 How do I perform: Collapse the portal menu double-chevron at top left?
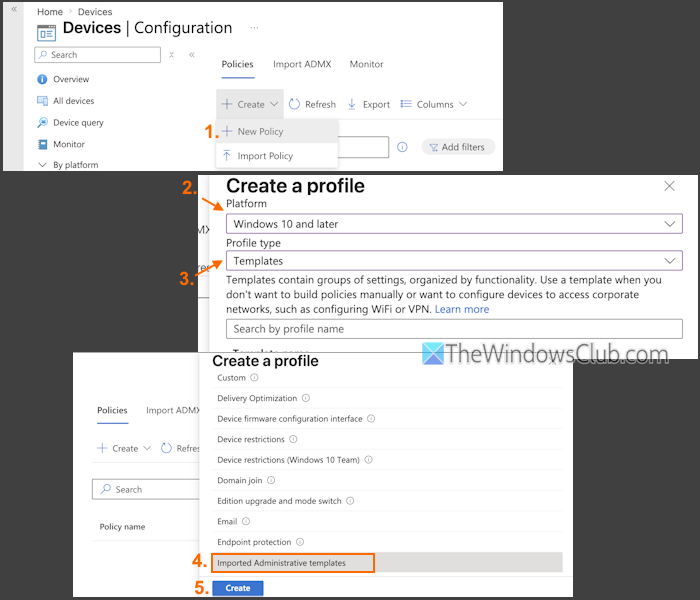14,9
